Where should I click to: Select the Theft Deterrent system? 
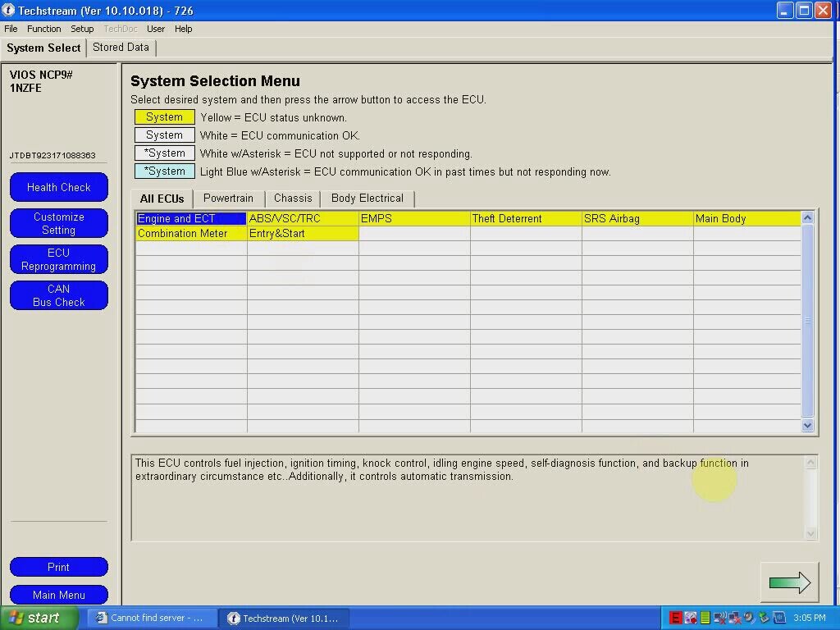point(526,218)
